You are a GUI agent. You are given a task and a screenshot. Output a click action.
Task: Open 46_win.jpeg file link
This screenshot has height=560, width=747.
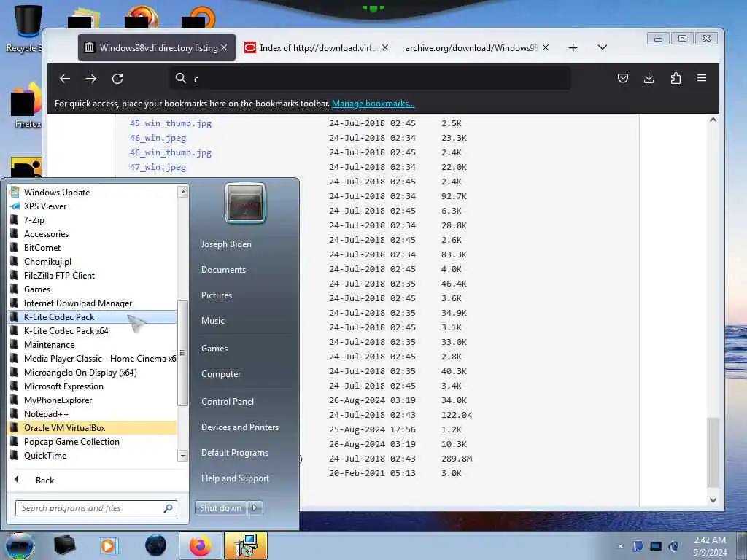click(158, 138)
